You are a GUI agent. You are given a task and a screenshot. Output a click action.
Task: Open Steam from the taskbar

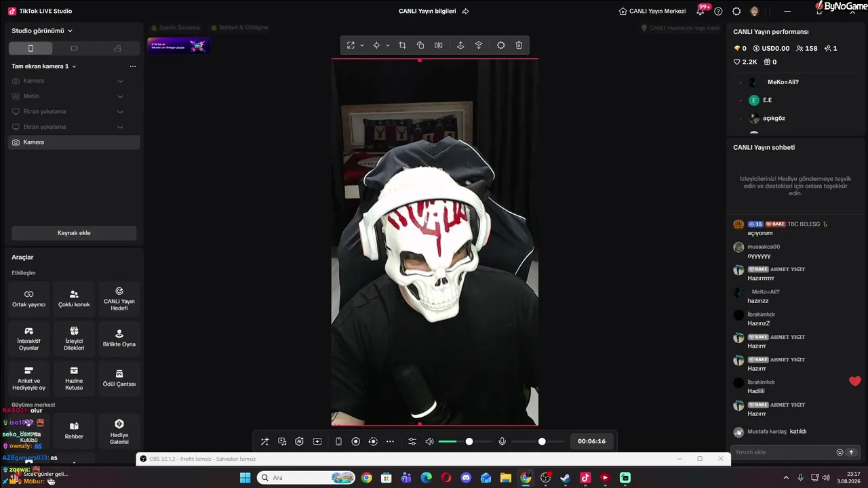tap(565, 478)
